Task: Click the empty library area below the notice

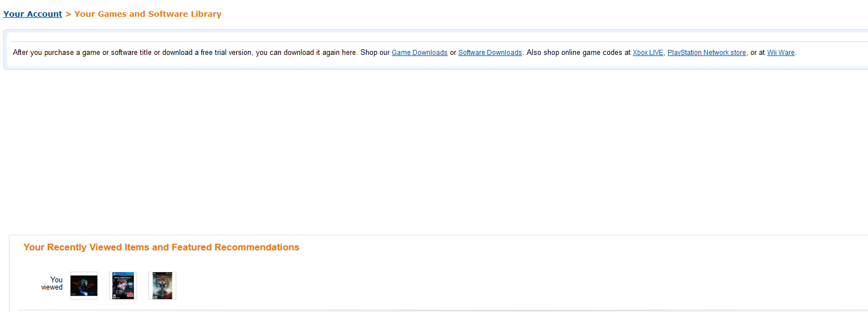Action: [435, 151]
